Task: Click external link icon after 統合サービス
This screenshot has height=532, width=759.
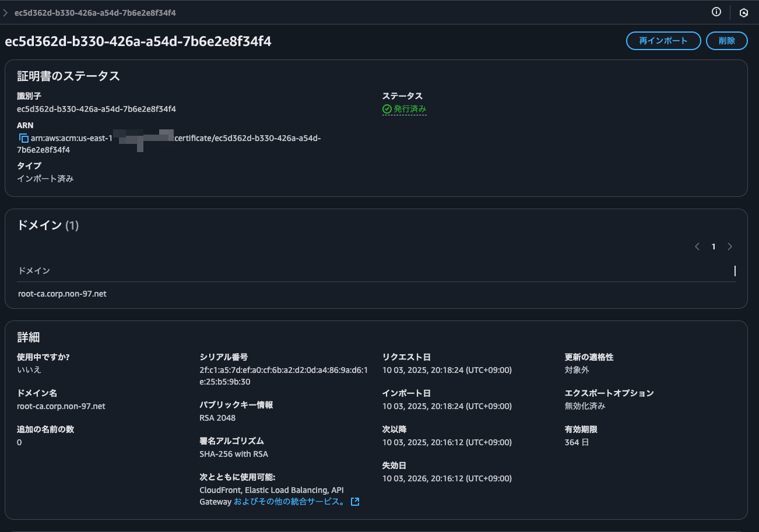Action: pos(355,502)
